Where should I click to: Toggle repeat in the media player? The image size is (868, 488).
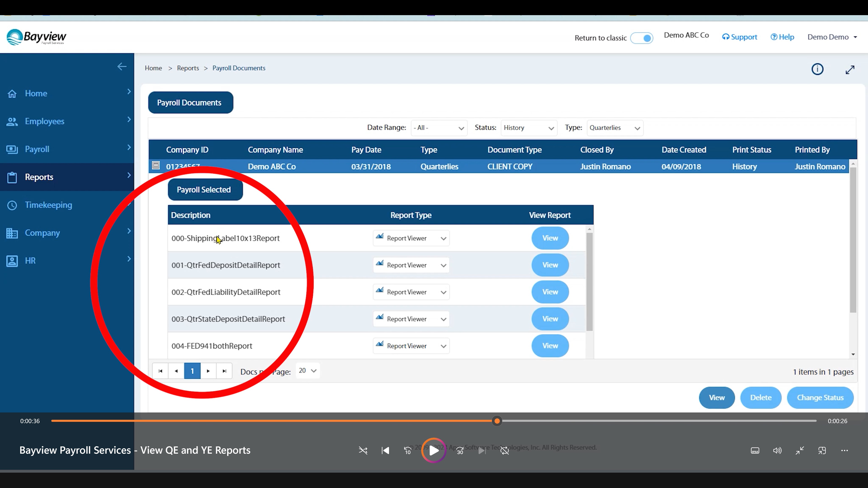coord(505,451)
